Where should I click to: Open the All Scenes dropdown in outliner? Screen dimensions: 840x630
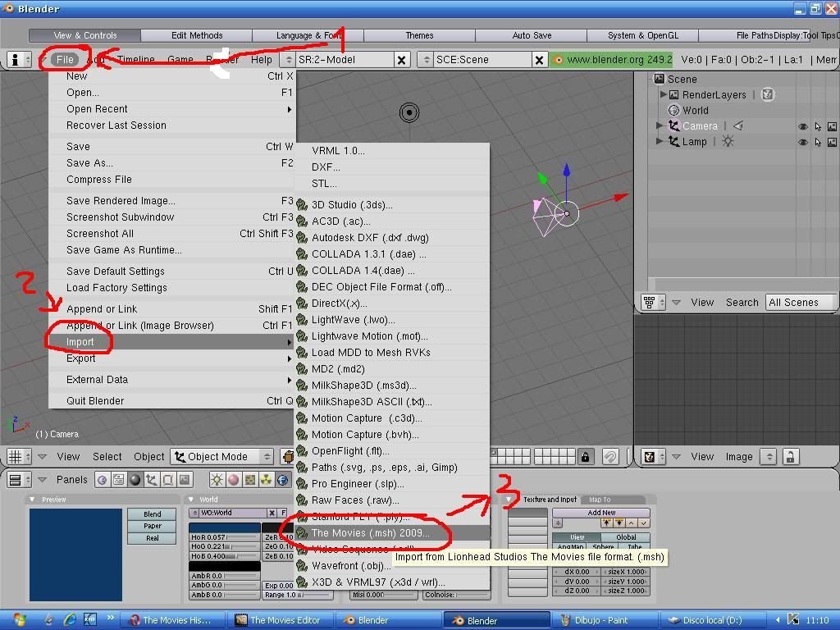click(x=801, y=302)
